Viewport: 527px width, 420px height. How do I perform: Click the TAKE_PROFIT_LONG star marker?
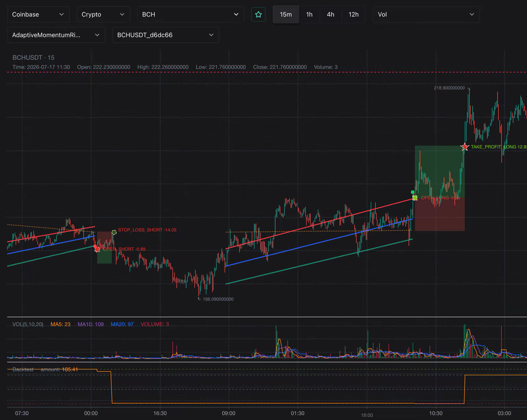(x=465, y=147)
